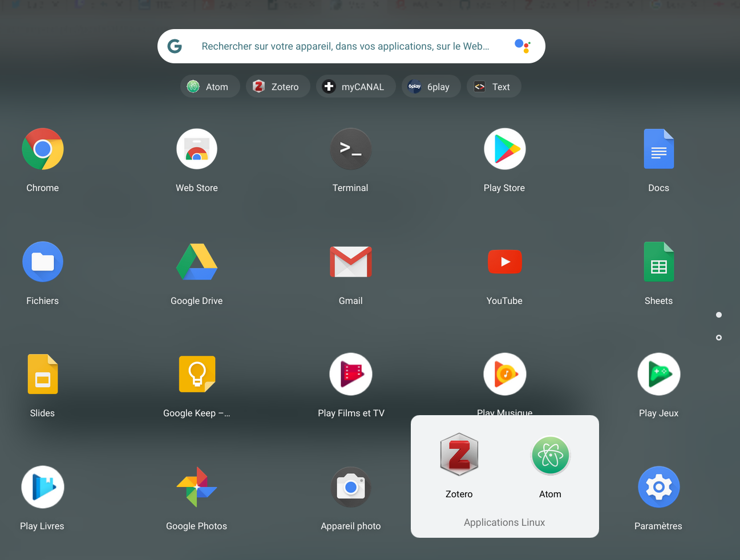Launch Play Livres
The image size is (740, 560).
(x=43, y=487)
